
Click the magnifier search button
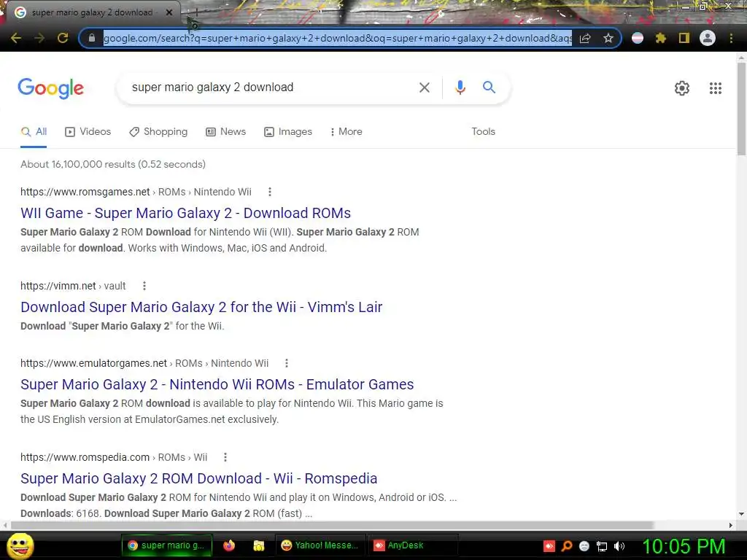[489, 87]
